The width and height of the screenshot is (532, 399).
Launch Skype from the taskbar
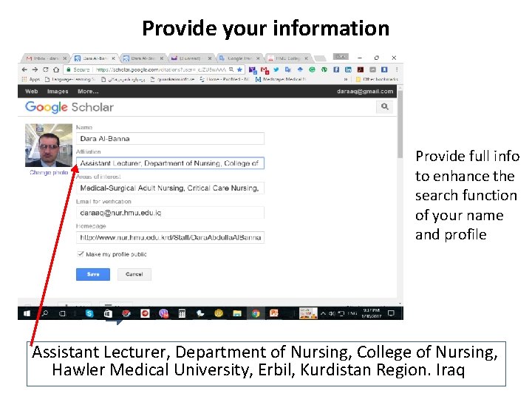click(89, 313)
